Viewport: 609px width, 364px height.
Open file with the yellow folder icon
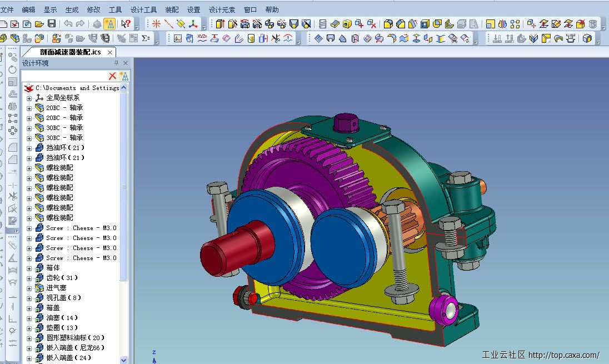point(39,24)
